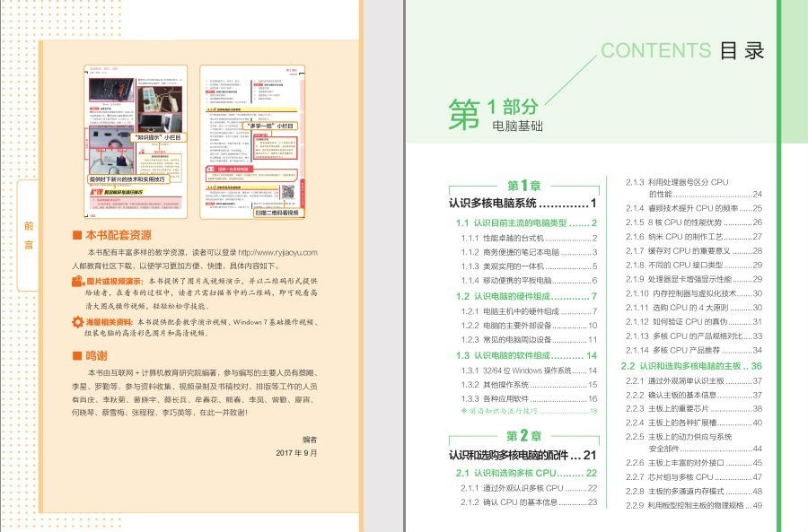The width and height of the screenshot is (808, 532).
Task: Open entry 2.1.7 缓存对 CPU 的重要意义
Action: pyautogui.click(x=694, y=251)
